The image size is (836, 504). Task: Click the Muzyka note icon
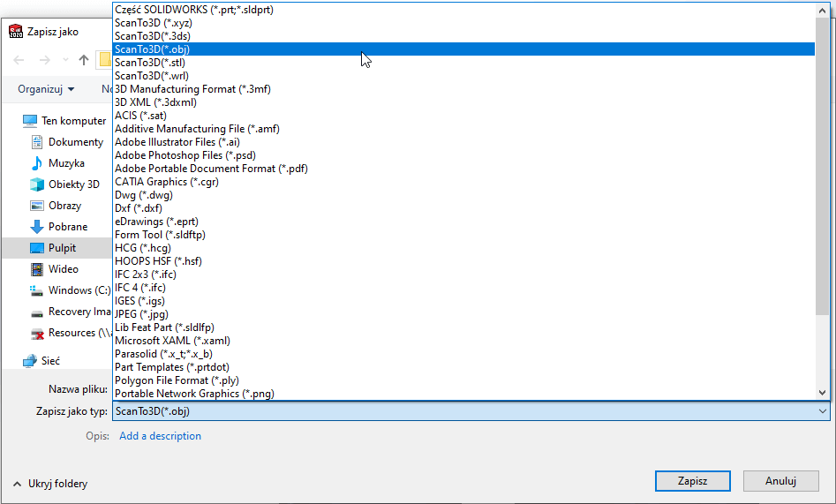pos(37,163)
